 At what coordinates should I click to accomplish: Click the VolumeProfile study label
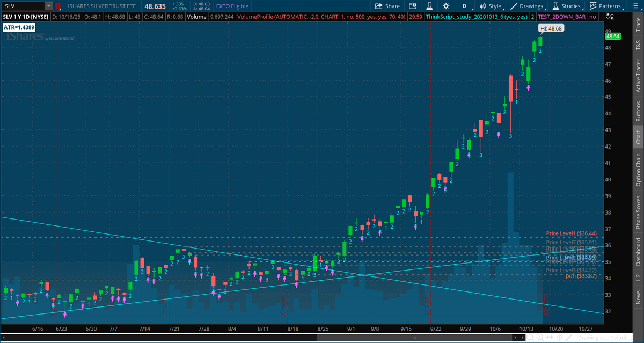click(x=321, y=17)
